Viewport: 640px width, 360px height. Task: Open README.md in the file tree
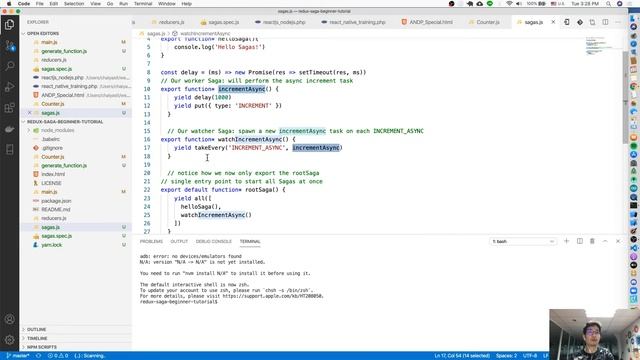(x=56, y=210)
